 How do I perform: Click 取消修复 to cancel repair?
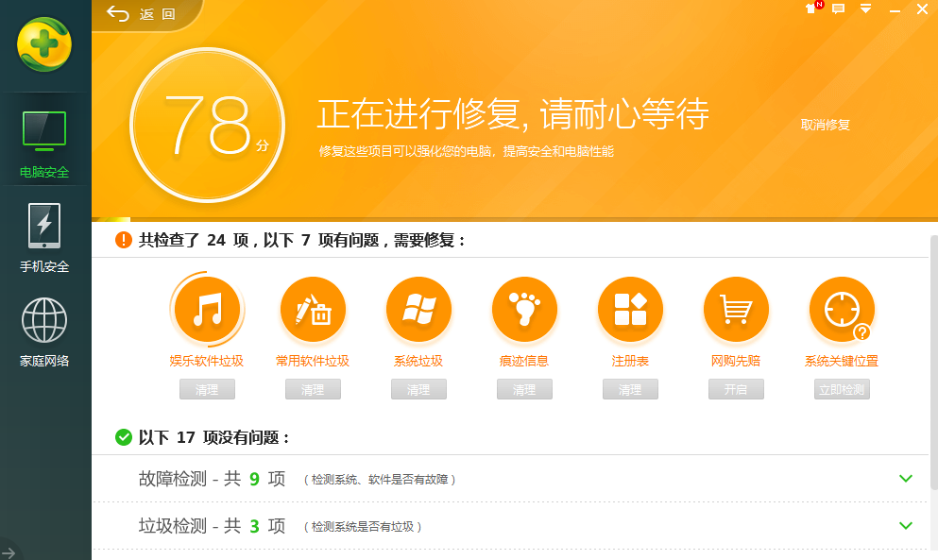point(826,124)
